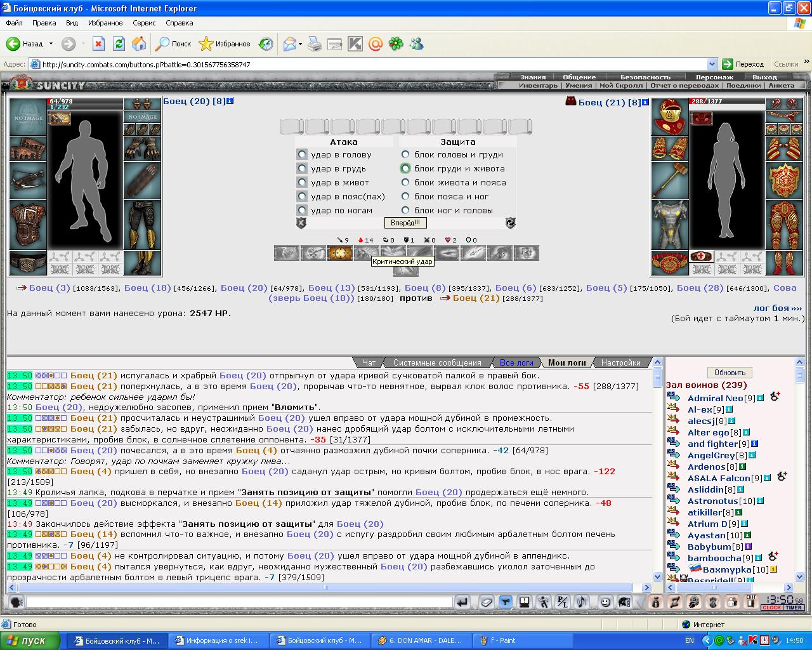This screenshot has height=650, width=812.
Task: Switch to the Системные сообщения tab
Action: (x=437, y=362)
